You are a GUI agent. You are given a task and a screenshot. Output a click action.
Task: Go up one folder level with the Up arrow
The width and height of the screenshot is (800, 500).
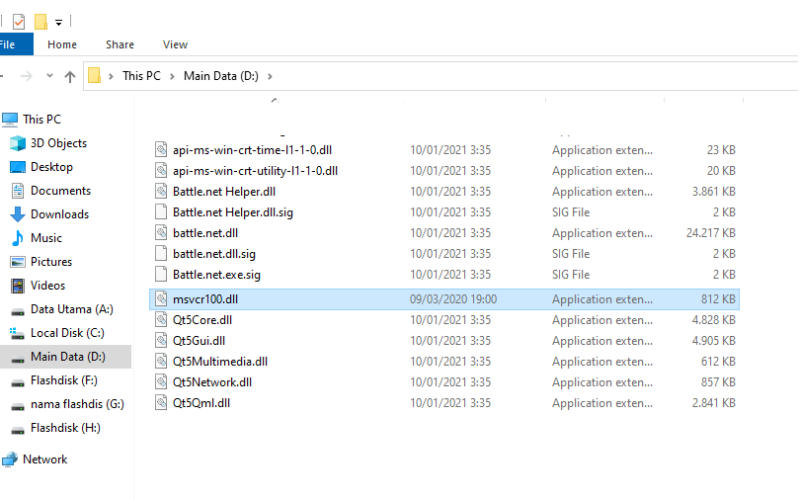pyautogui.click(x=70, y=77)
